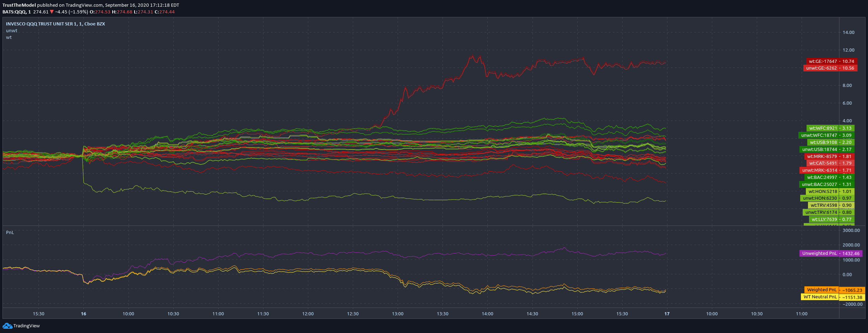
Task: Select the unwt:TRV:6174 price label
Action: click(821, 212)
